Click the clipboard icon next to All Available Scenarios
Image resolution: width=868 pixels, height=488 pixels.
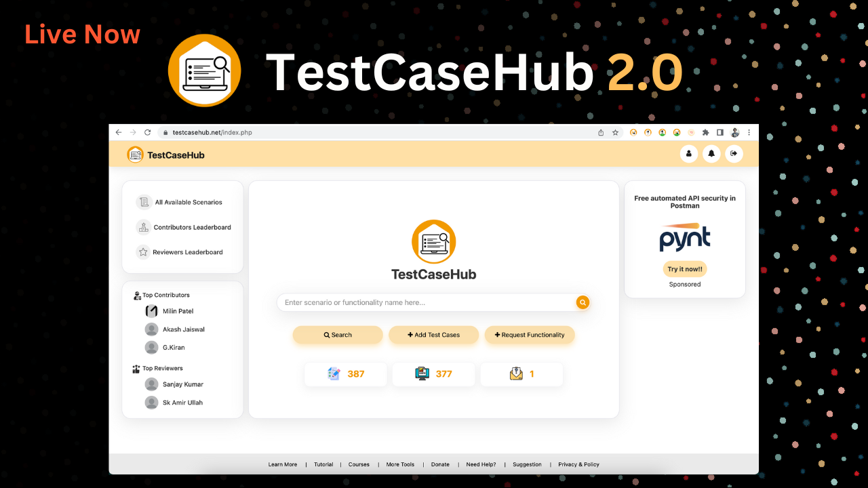point(143,202)
